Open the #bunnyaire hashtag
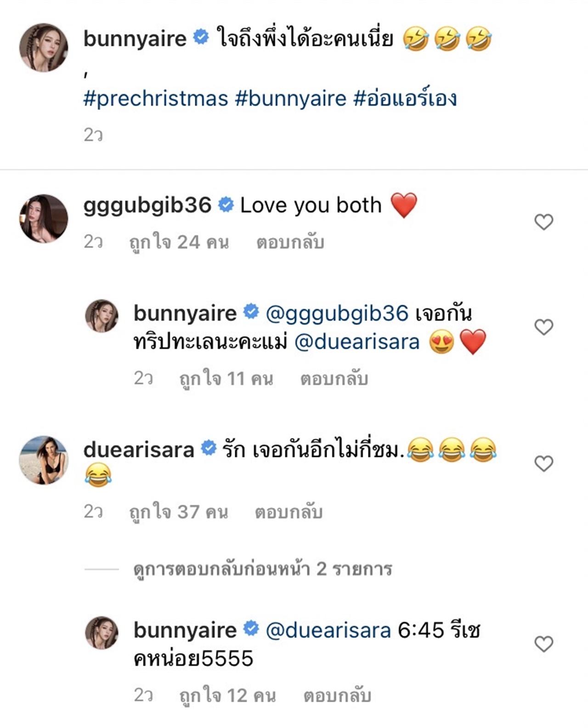Screen dimensions: 588x728 (291, 99)
